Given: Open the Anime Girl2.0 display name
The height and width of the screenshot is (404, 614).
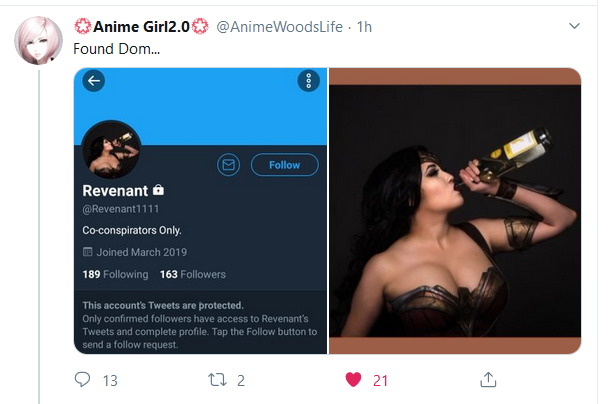Looking at the screenshot, I should (x=141, y=27).
